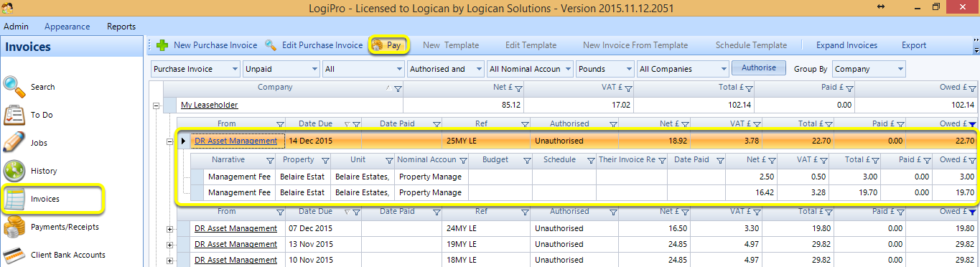This screenshot has width=980, height=267.
Task: Open Client Bank Accounts in sidebar
Action: point(67,255)
